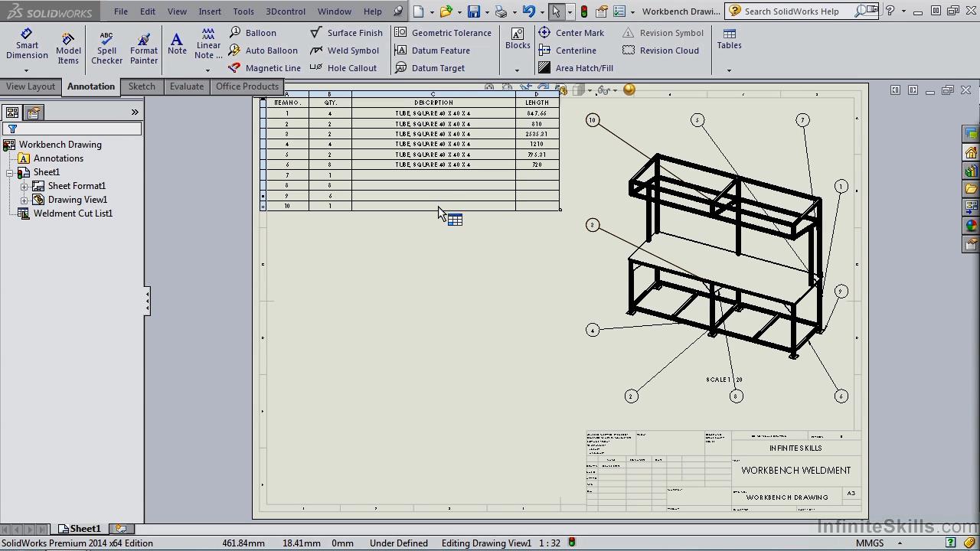Open the Geometric Tolerance tool
This screenshot has width=980, height=551.
[x=443, y=33]
